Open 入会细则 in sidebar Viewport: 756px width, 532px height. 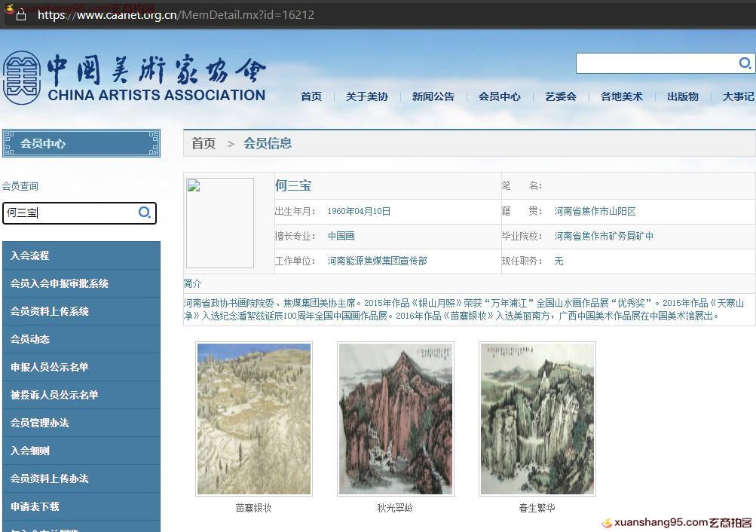coord(81,451)
